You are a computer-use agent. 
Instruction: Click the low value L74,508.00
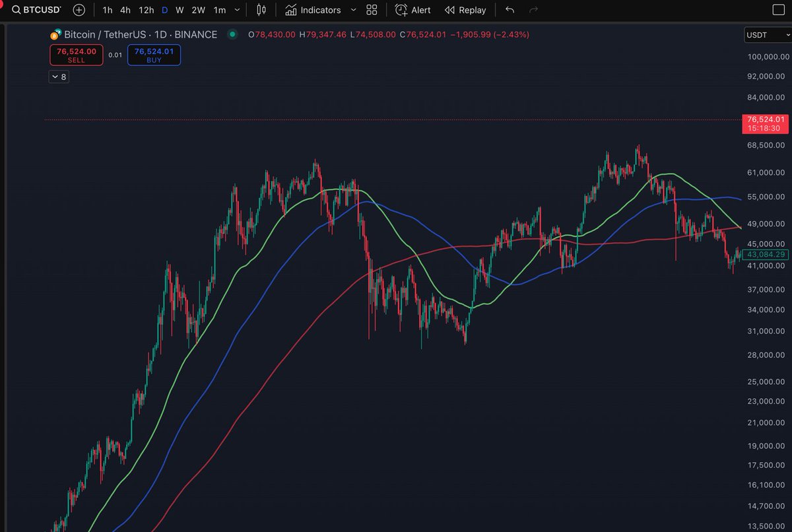pos(373,34)
